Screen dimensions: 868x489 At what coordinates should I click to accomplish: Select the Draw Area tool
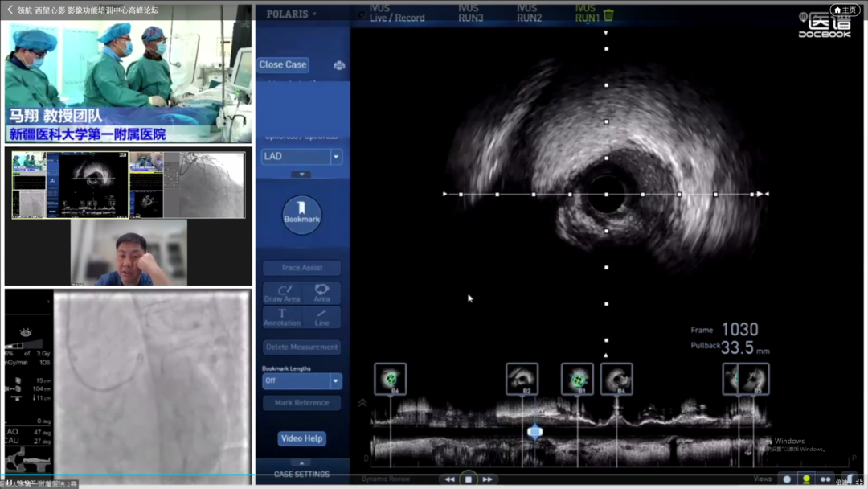pos(282,294)
